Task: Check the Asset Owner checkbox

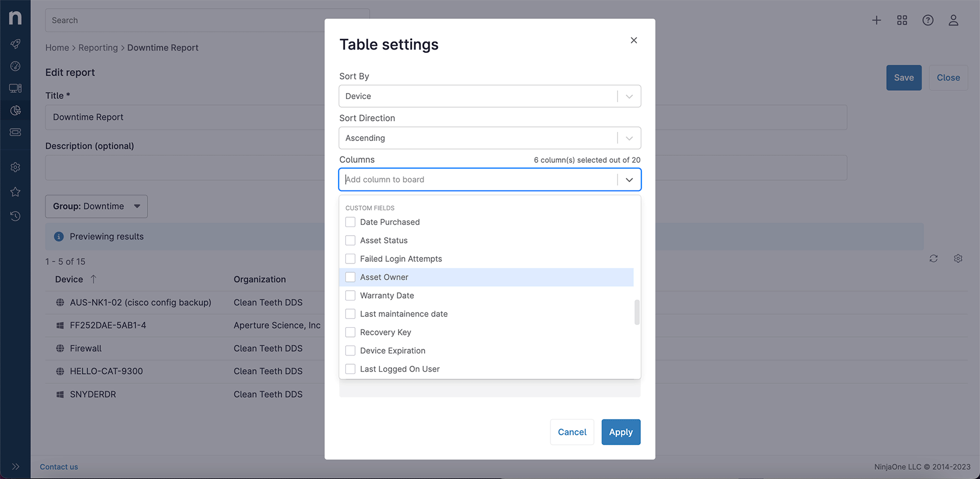Action: (x=351, y=277)
